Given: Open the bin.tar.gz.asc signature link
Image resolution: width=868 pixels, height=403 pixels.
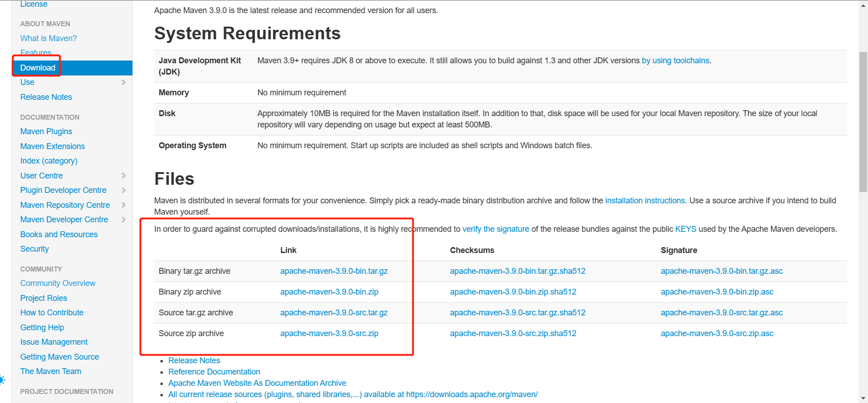Looking at the screenshot, I should tap(722, 271).
